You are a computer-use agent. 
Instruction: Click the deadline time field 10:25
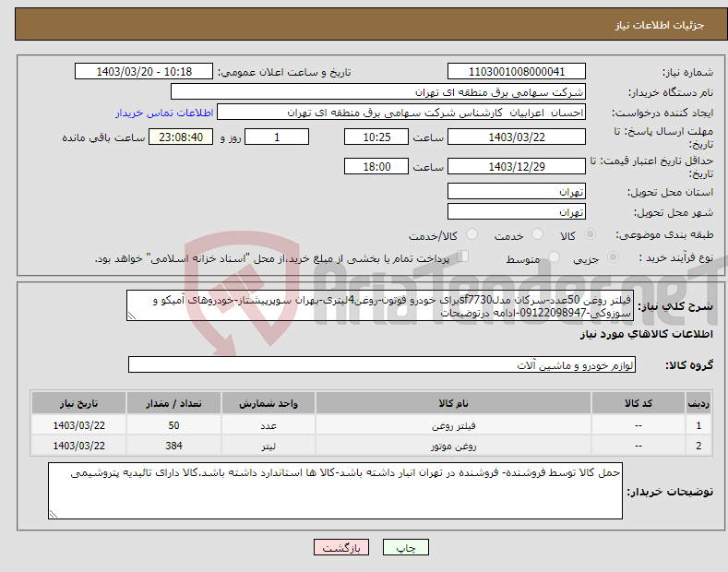pyautogui.click(x=376, y=137)
